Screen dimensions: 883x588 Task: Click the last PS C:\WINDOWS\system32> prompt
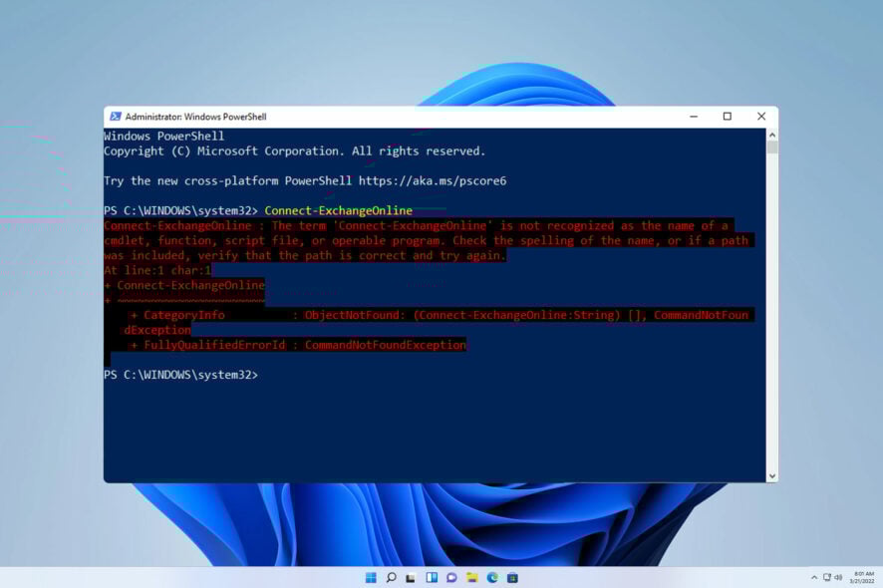click(180, 375)
